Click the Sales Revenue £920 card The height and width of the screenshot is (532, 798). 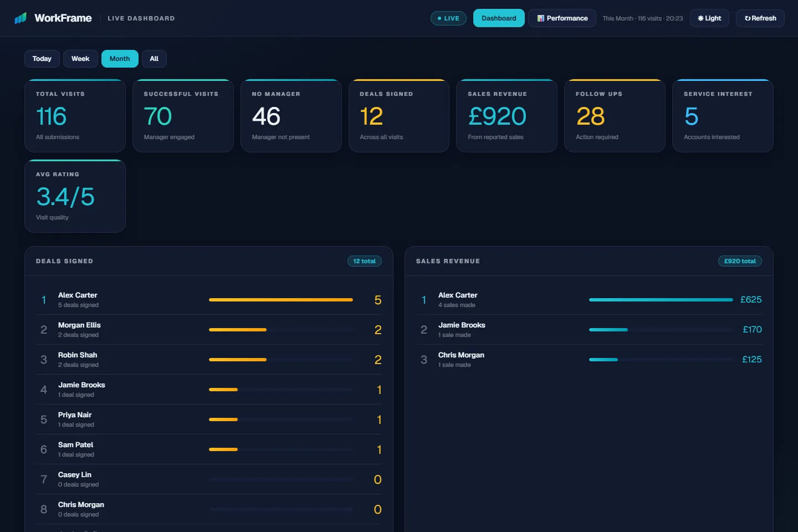[x=507, y=116]
